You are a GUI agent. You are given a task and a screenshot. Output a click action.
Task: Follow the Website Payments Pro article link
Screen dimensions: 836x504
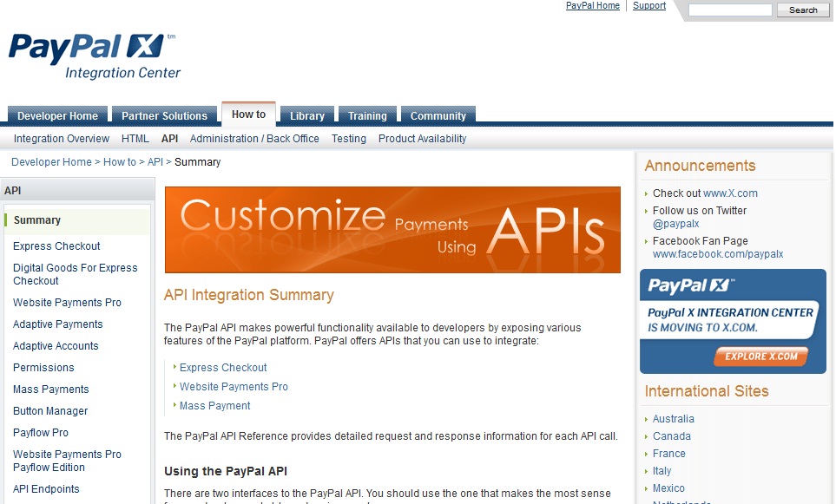tap(234, 387)
